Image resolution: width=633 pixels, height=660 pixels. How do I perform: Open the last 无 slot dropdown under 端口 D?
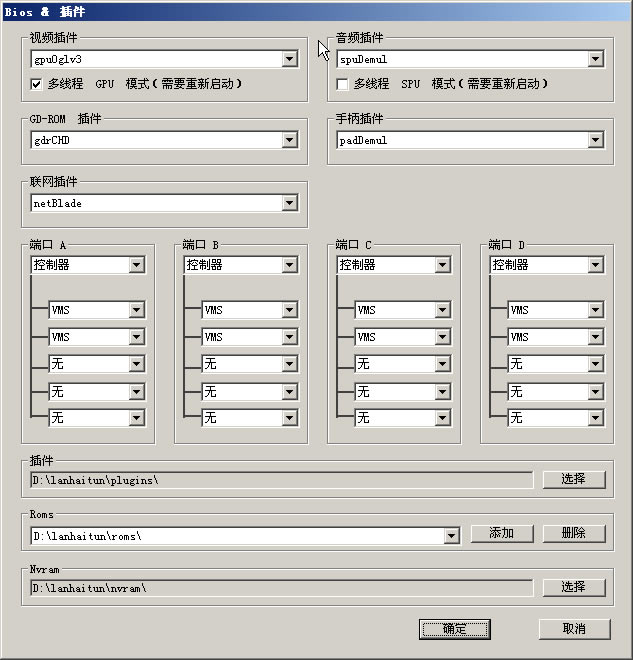pyautogui.click(x=596, y=418)
